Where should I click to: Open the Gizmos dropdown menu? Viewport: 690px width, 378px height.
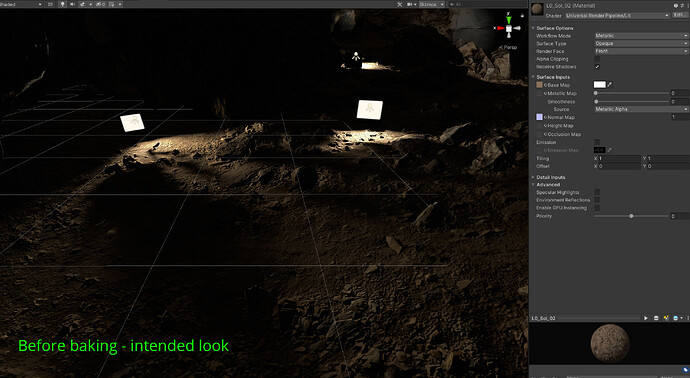[x=431, y=4]
